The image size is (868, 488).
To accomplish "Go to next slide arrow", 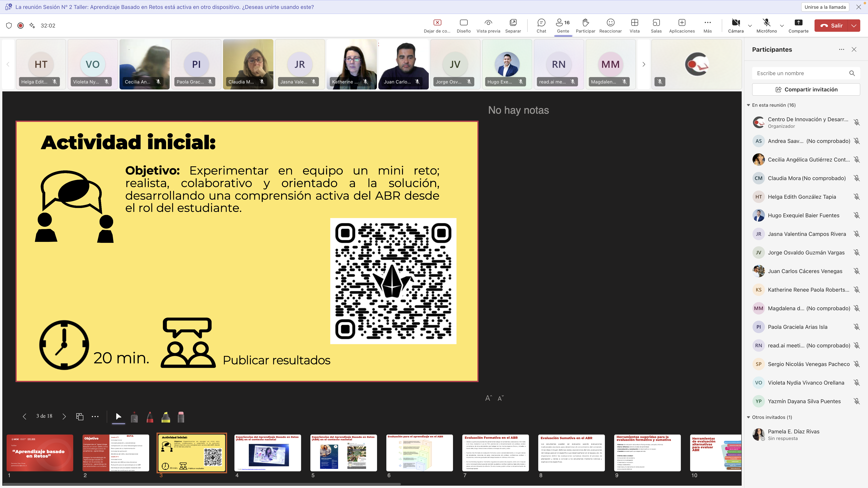I will click(x=64, y=417).
